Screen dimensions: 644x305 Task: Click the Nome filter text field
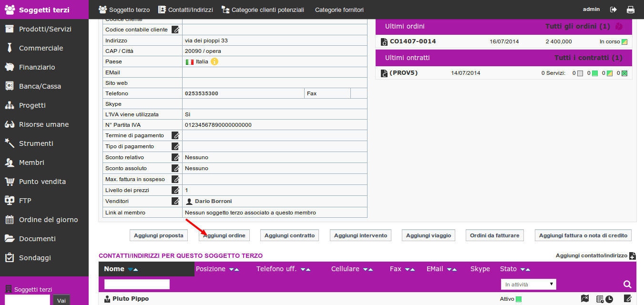pyautogui.click(x=137, y=285)
